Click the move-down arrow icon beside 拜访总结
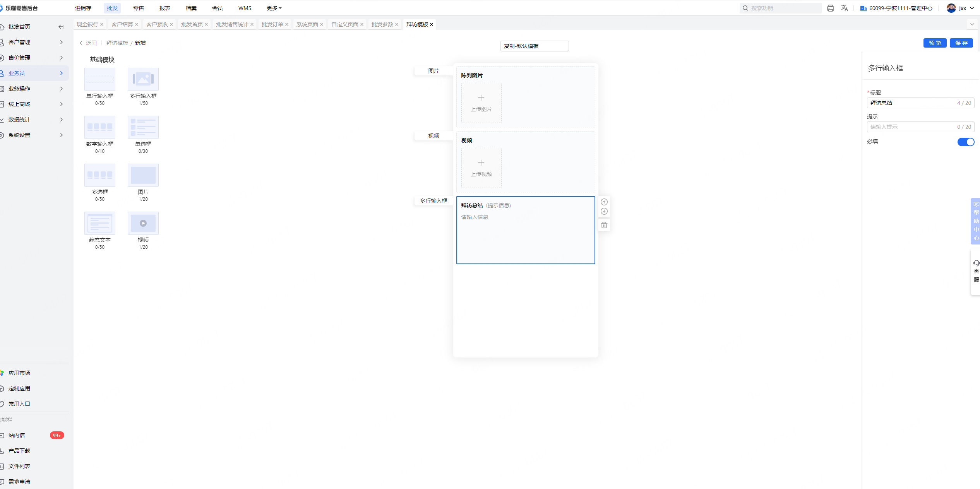This screenshot has height=489, width=980. (604, 211)
